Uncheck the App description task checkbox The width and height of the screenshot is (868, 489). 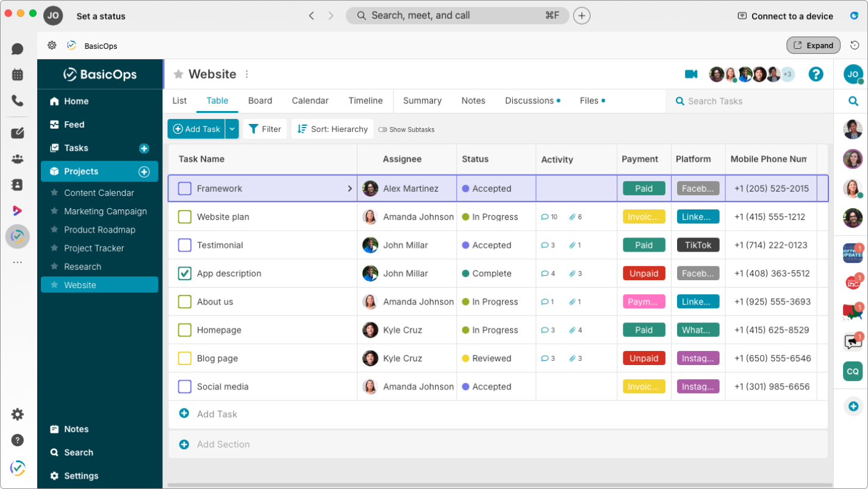click(x=185, y=273)
